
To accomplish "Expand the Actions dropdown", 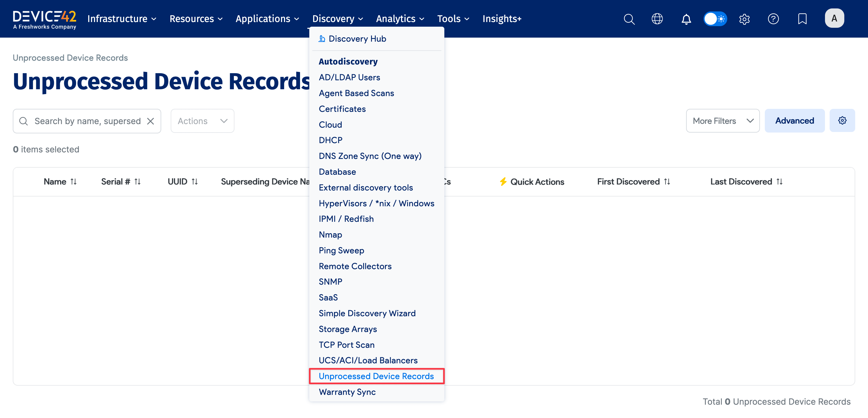I will tap(202, 121).
